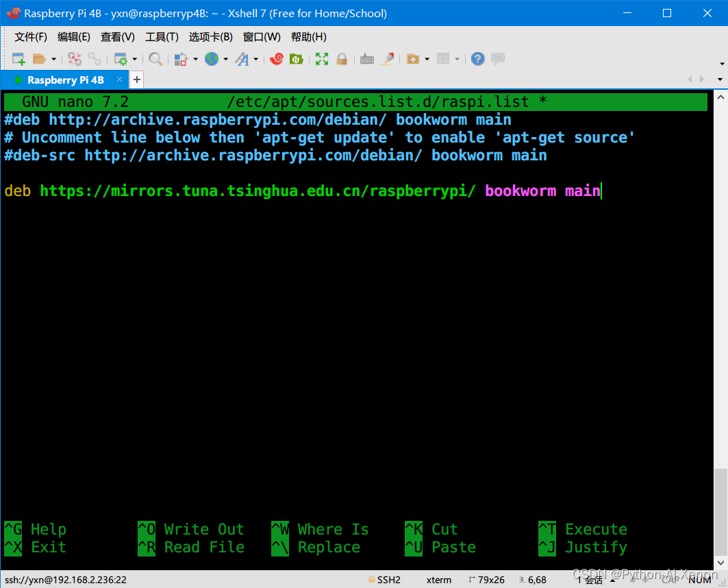Click the ssh://yxn@192.168.2.236:22 status text
Viewport: 728px width, 588px height.
[x=66, y=580]
